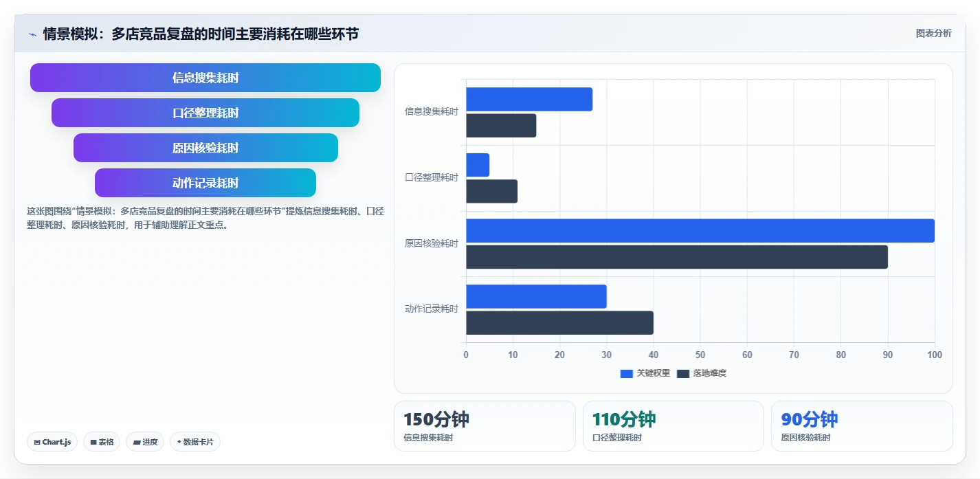Screen dimensions: 980x479
Task: Click the x-axis tick label 50
Action: (700, 355)
